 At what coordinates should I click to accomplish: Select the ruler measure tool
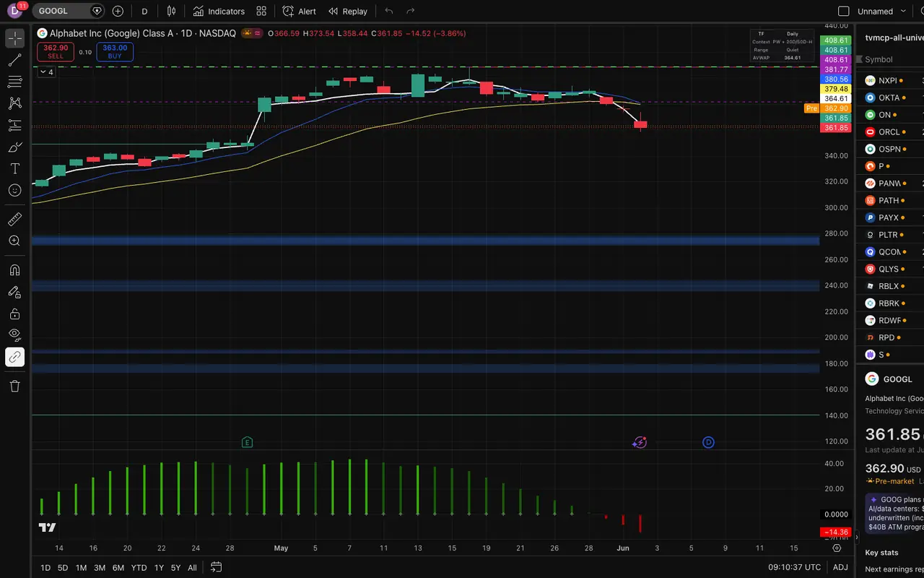coord(14,219)
